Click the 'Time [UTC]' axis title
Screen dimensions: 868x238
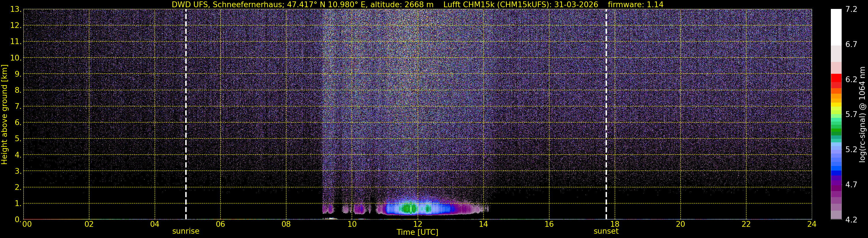pos(417,232)
